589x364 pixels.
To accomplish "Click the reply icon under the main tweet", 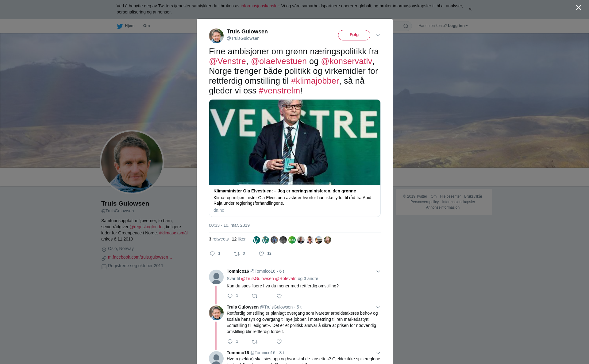I will [x=212, y=254].
